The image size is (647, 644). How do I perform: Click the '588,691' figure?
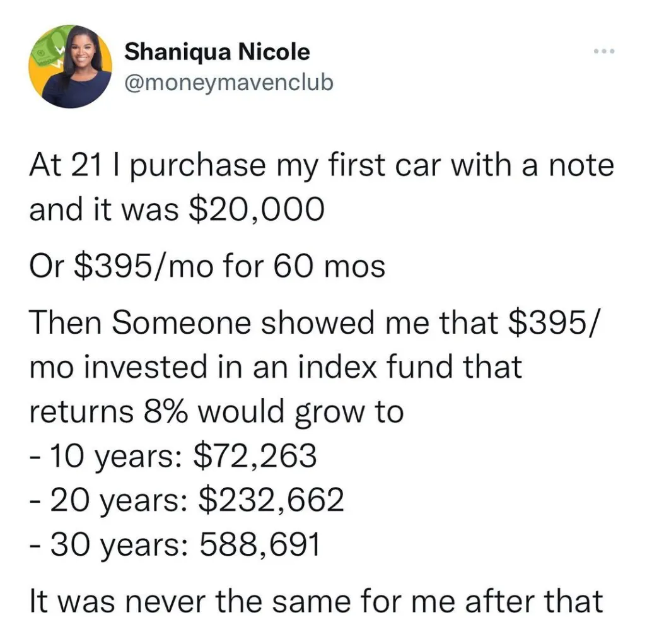pyautogui.click(x=260, y=544)
